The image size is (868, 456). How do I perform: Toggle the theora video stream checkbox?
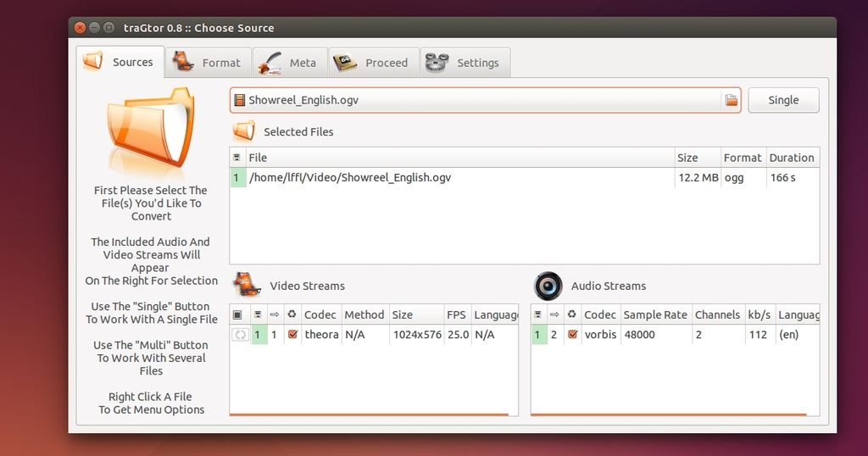click(292, 335)
